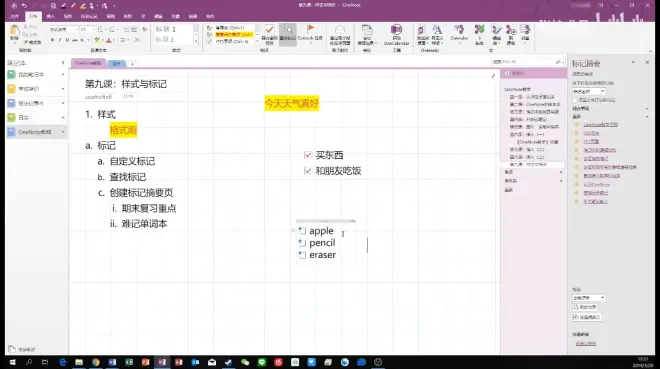Select the Format Painter tool
660x369 pixels.
click(32, 42)
